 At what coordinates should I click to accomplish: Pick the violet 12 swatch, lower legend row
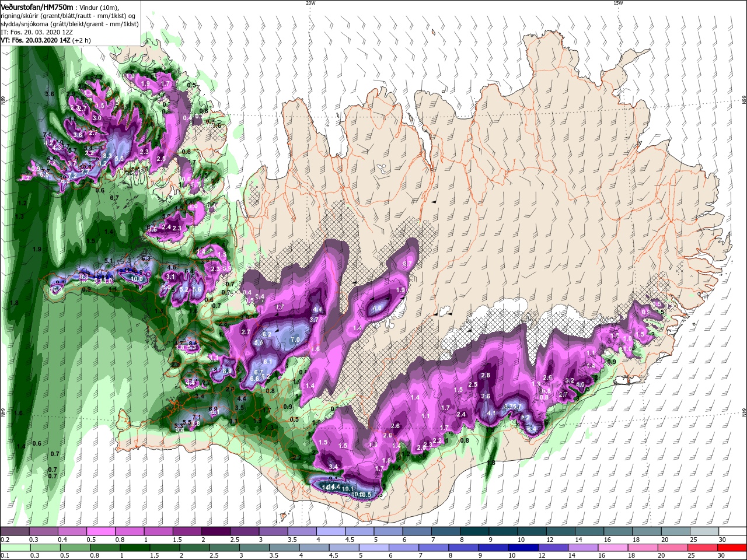tap(553, 548)
